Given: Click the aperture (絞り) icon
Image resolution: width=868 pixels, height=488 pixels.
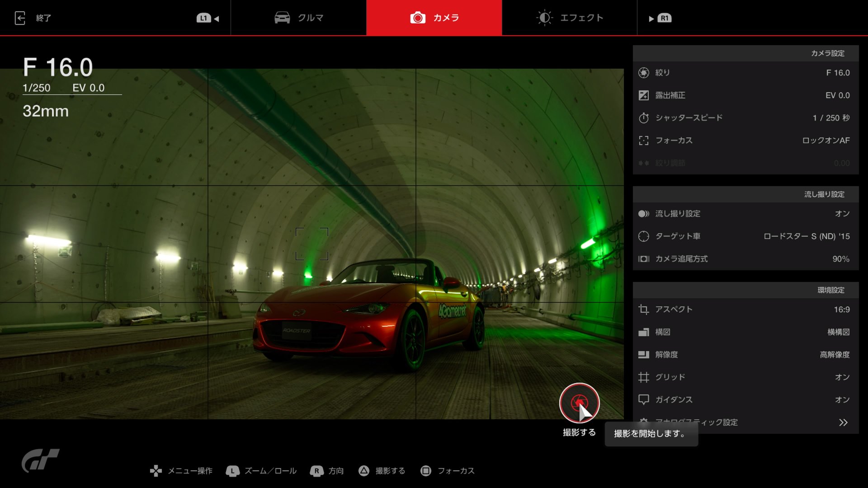Looking at the screenshot, I should 644,73.
